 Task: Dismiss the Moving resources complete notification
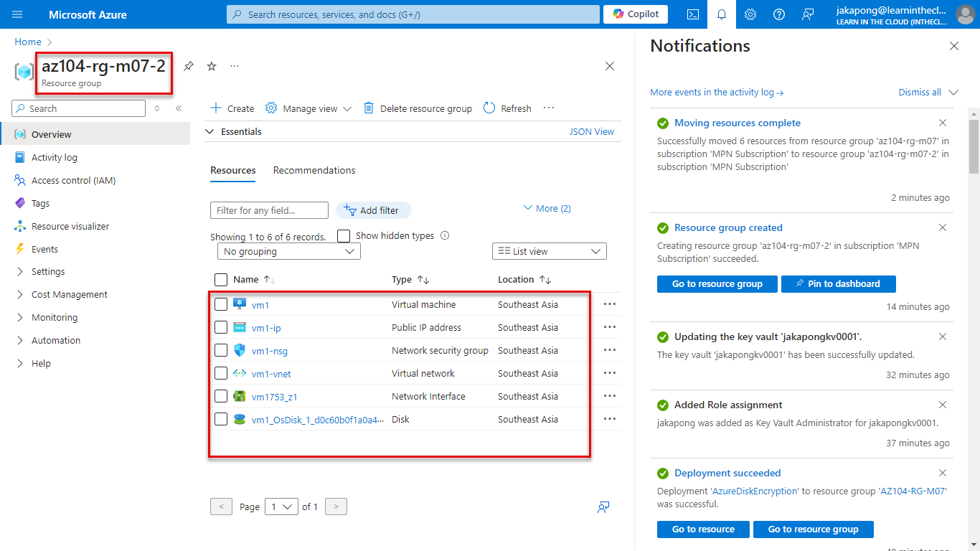(x=943, y=123)
